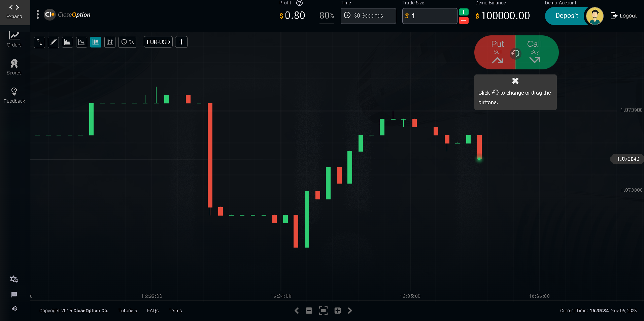
Task: Click the Trade Size amount field
Action: [429, 16]
